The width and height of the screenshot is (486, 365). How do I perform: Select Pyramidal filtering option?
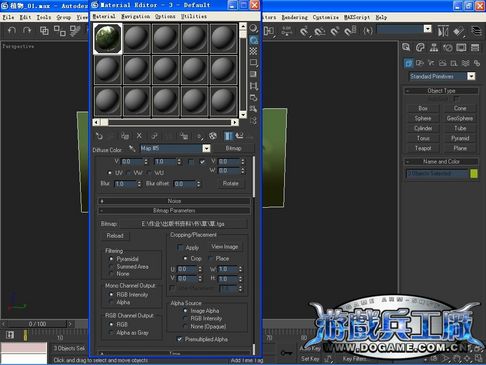[111, 259]
